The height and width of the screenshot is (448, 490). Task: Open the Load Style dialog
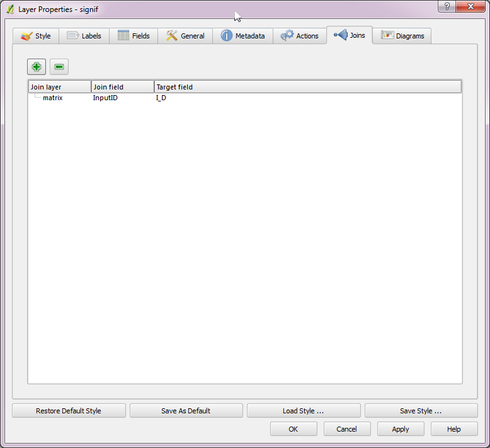pyautogui.click(x=304, y=411)
